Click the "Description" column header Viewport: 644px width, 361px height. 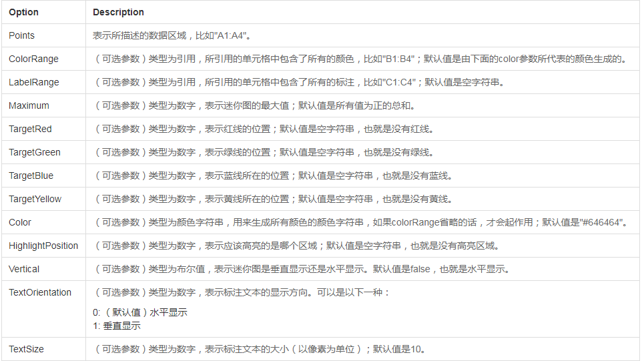tap(362, 12)
